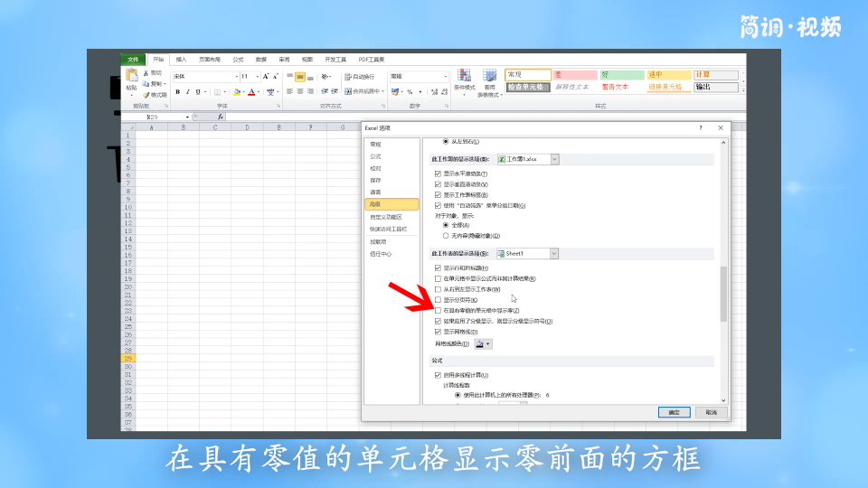Toggle Bold formatting in the ribbon
868x488 pixels.
point(177,91)
